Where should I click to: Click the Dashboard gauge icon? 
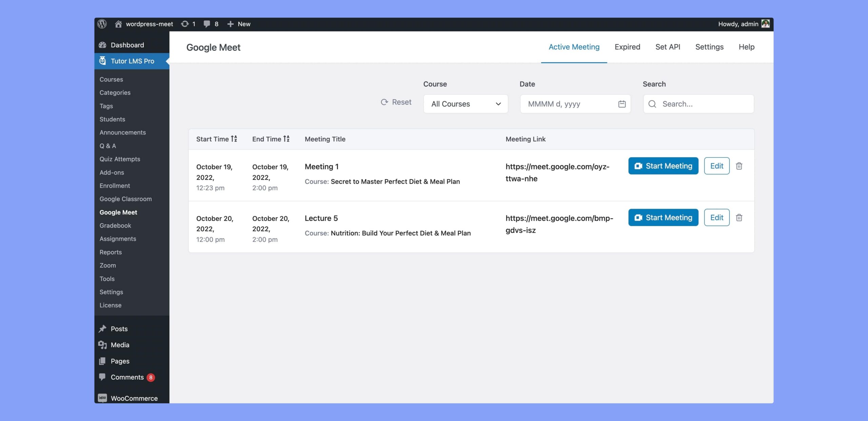click(102, 45)
